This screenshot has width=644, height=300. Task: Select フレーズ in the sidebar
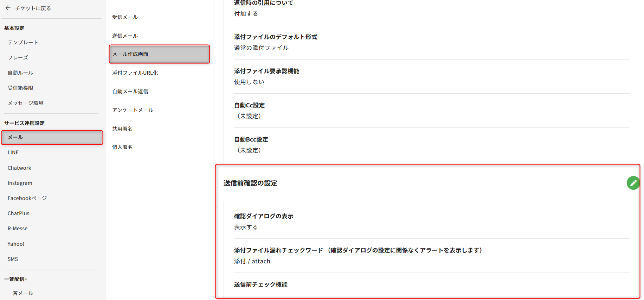[18, 57]
